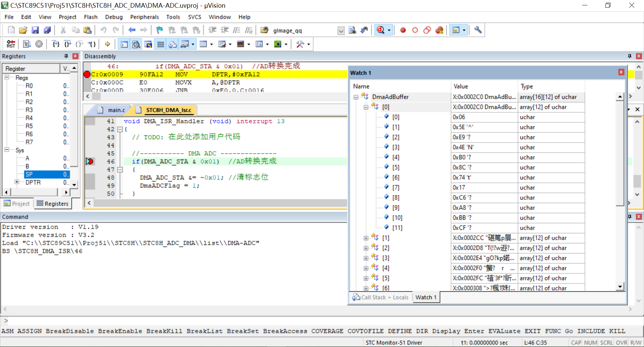The width and height of the screenshot is (644, 347).
Task: Navigate backwards with the blue arrow
Action: click(x=132, y=30)
